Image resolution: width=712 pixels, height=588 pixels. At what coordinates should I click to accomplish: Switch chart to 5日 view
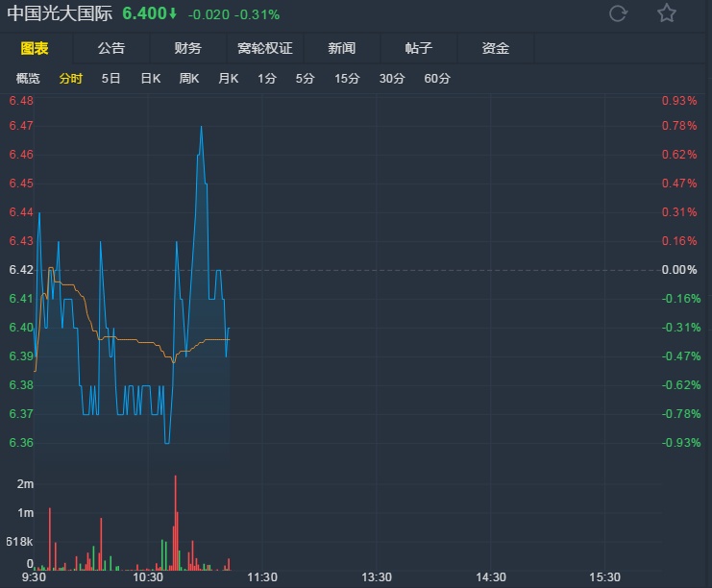pyautogui.click(x=111, y=79)
